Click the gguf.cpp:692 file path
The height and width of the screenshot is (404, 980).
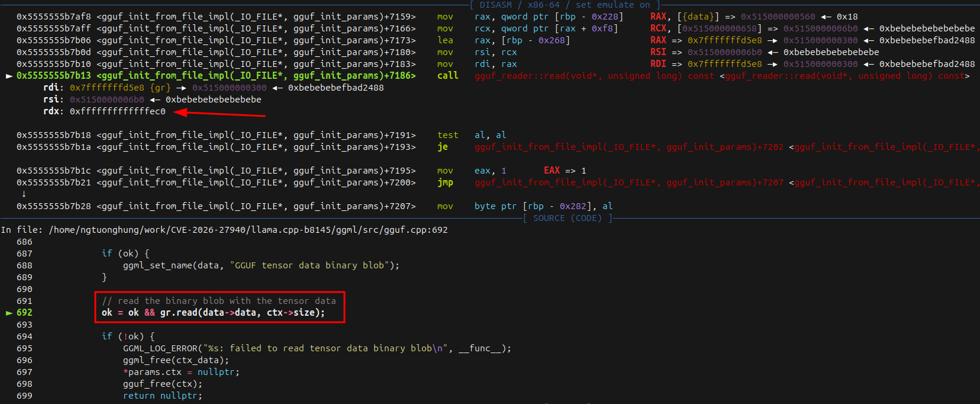click(x=248, y=230)
